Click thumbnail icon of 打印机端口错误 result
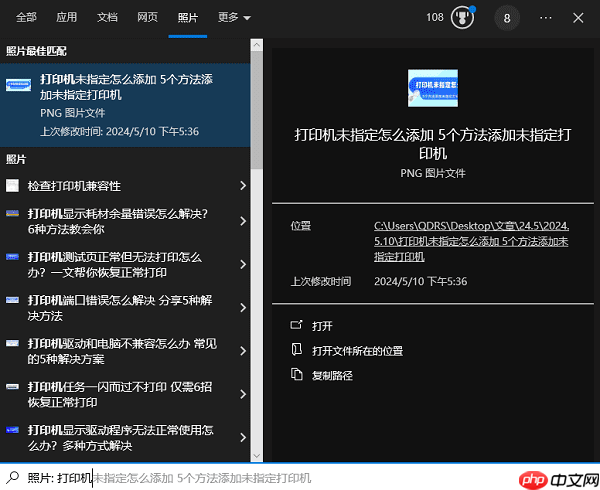This screenshot has height=490, width=600. coord(12,300)
